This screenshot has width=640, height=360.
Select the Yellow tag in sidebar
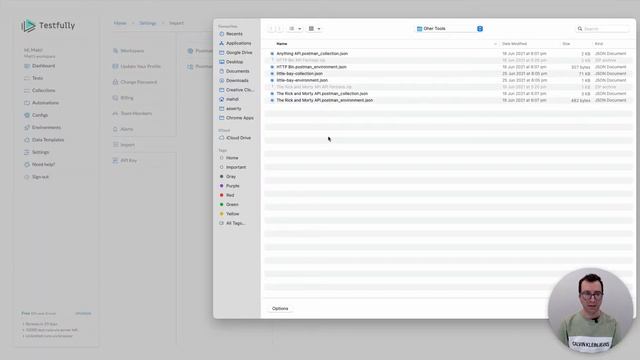click(x=232, y=214)
